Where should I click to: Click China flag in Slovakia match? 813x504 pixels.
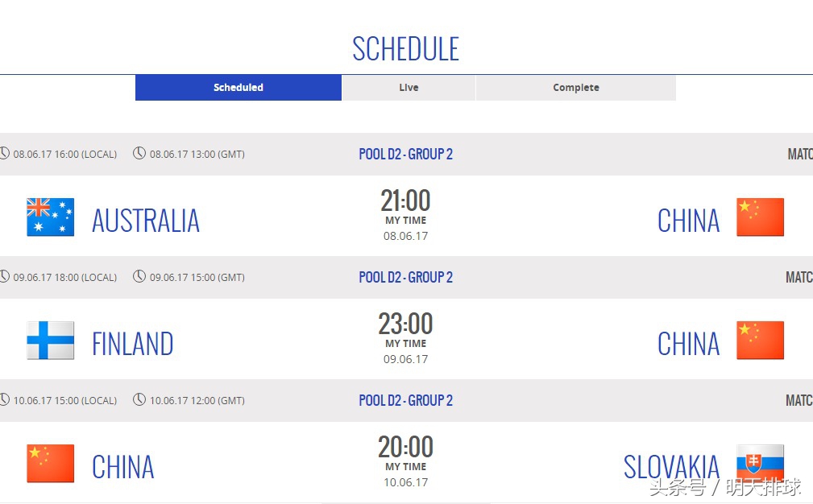coord(50,464)
